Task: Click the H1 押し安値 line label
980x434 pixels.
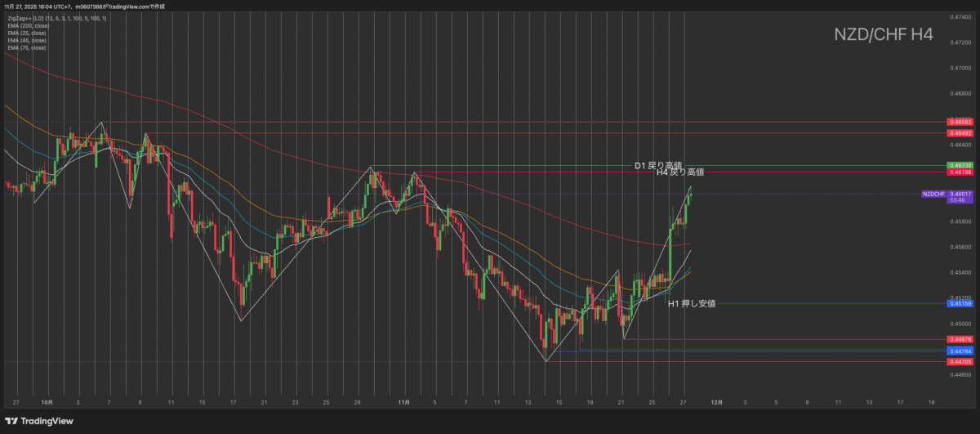Action: (x=692, y=303)
